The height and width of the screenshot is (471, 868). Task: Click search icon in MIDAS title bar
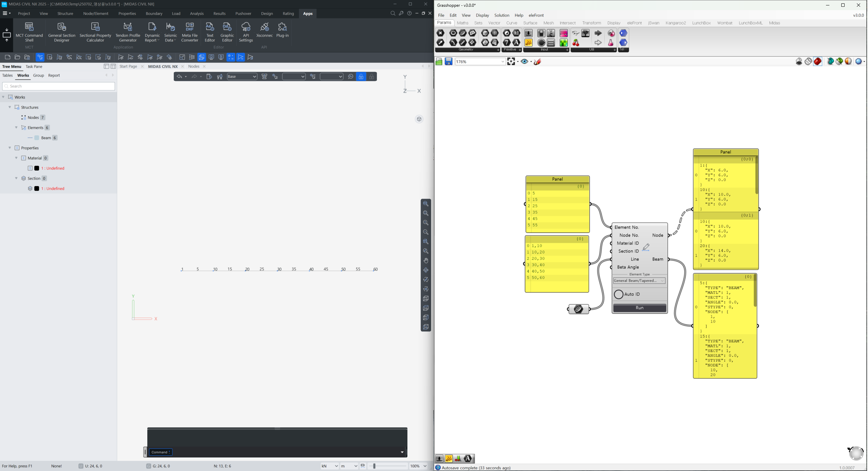click(393, 14)
